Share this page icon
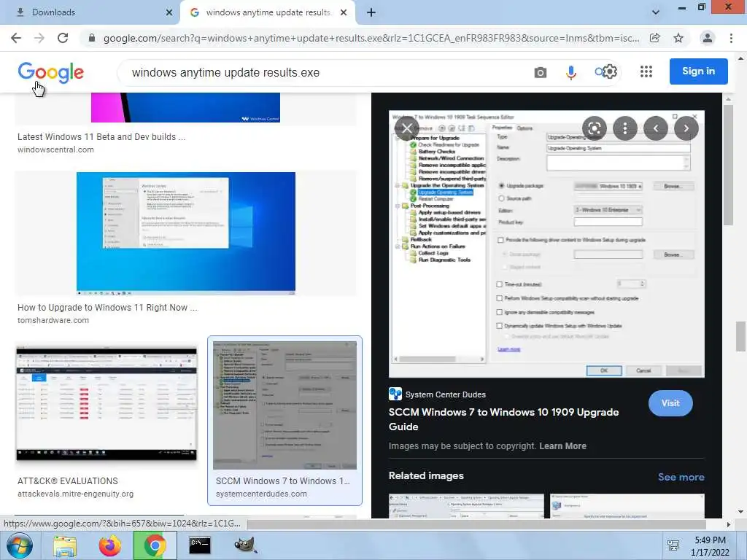The height and width of the screenshot is (560, 747). pos(655,38)
